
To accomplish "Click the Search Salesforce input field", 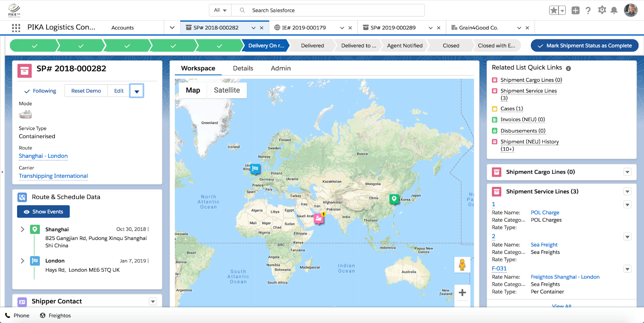I will tap(328, 10).
